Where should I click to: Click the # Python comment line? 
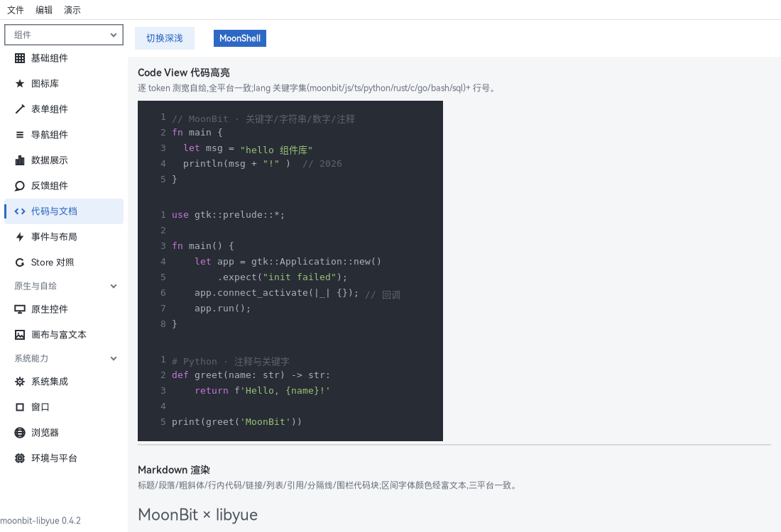[231, 361]
